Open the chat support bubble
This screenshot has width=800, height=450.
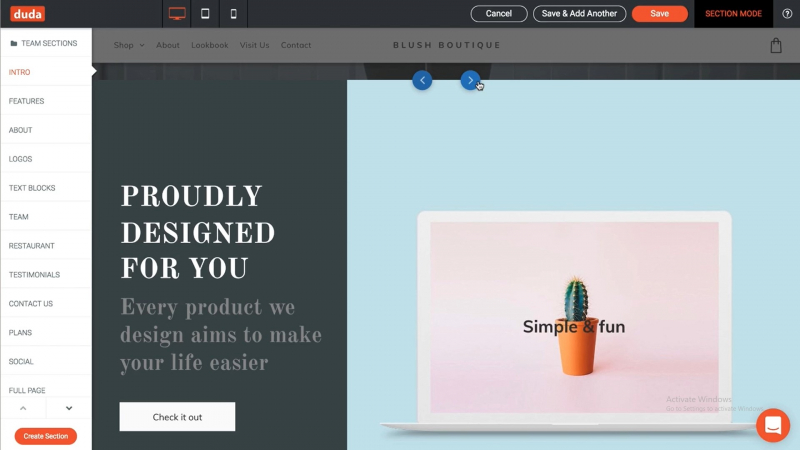click(x=773, y=425)
